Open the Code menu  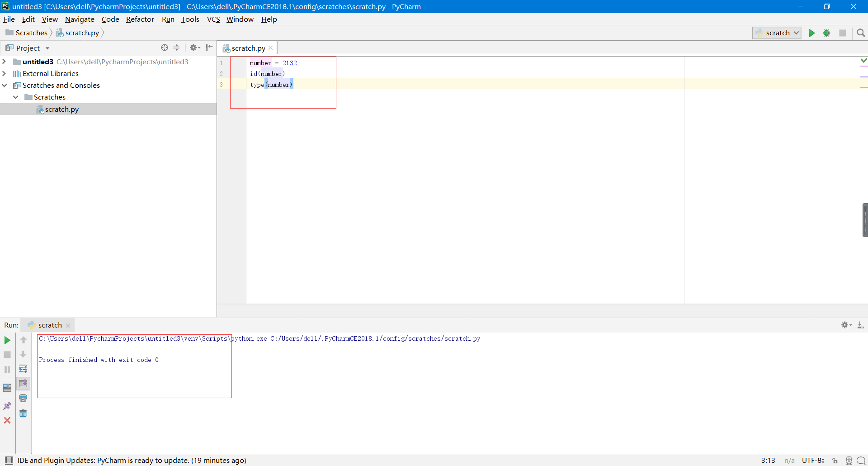[110, 19]
